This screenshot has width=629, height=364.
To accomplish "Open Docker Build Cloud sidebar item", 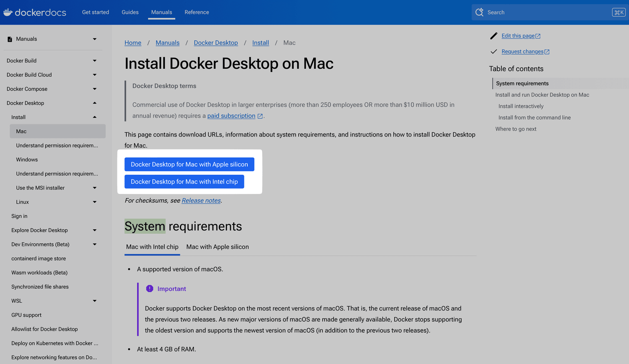I will coord(29,75).
